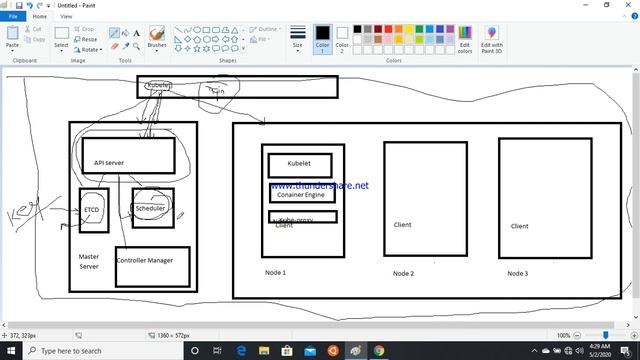Pick the red color swatch
The width and height of the screenshot is (640, 360).
388,29
